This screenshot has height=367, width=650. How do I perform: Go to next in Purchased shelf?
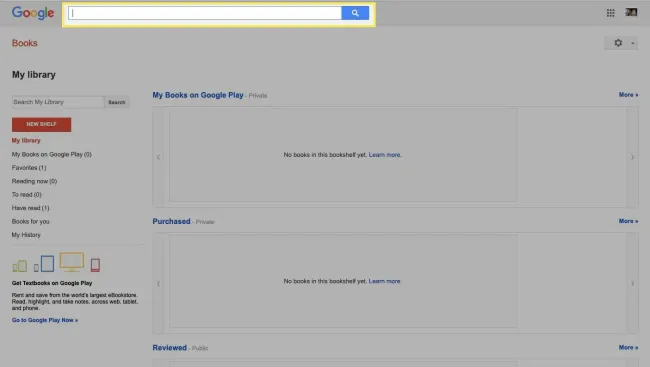click(x=632, y=284)
